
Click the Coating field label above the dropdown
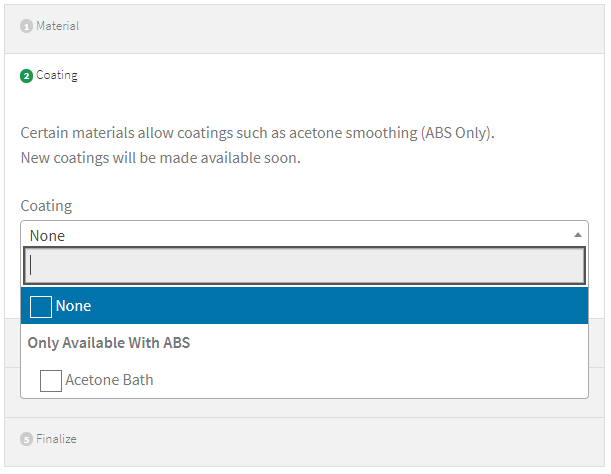coord(46,206)
